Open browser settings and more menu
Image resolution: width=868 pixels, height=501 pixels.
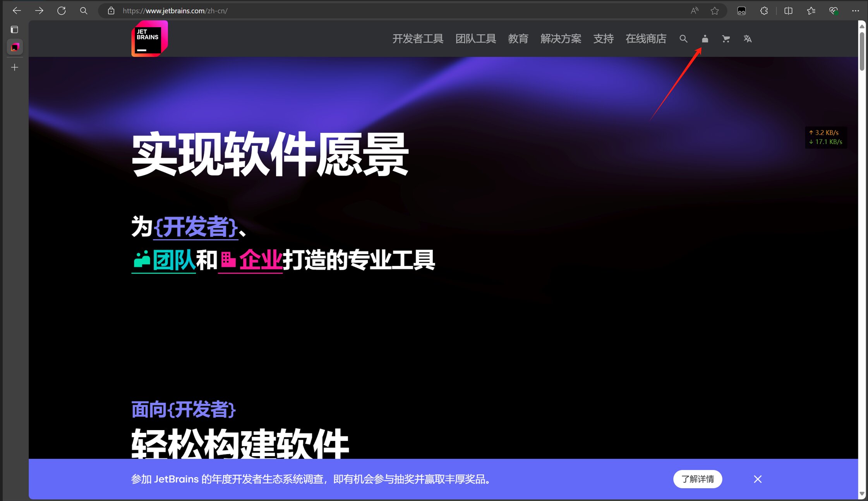[x=855, y=11]
